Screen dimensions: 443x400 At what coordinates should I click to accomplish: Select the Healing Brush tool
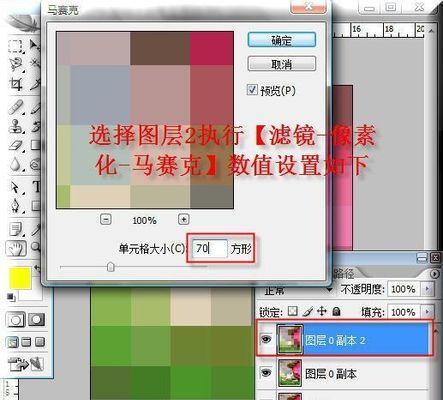(16, 107)
